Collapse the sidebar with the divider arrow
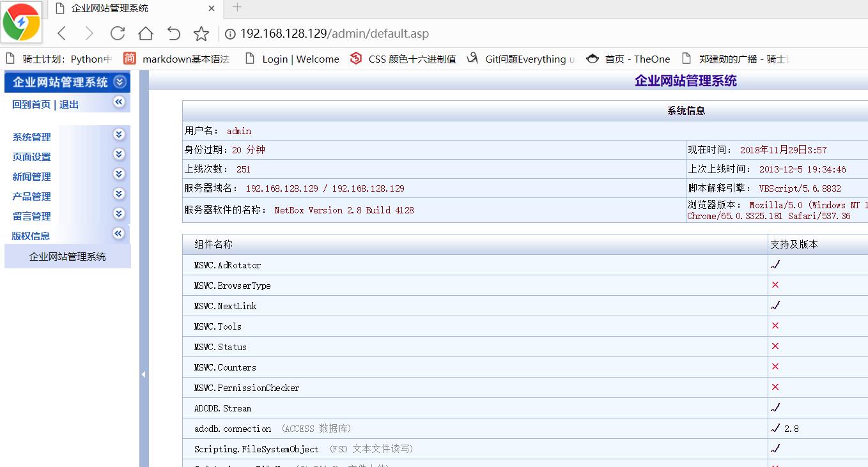The image size is (868, 467). 143,374
